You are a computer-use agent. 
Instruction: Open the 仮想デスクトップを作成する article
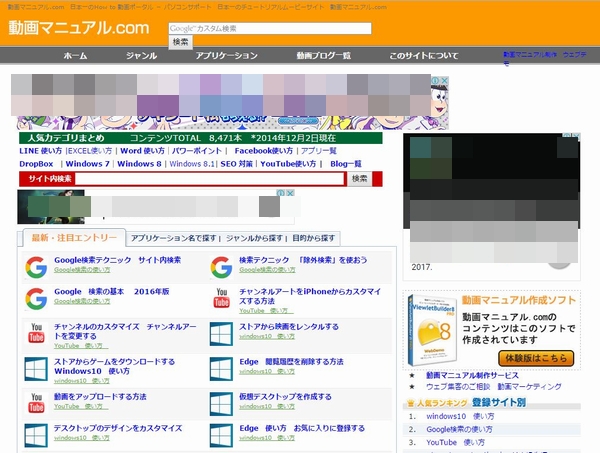coord(285,397)
